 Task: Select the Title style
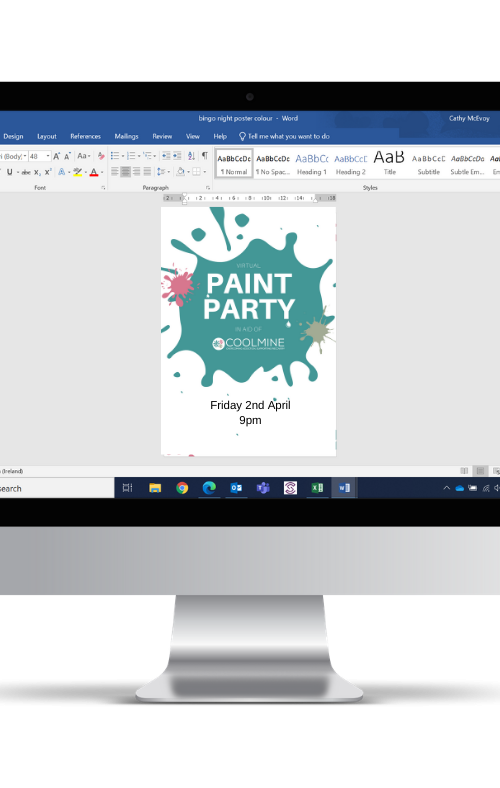[x=389, y=164]
